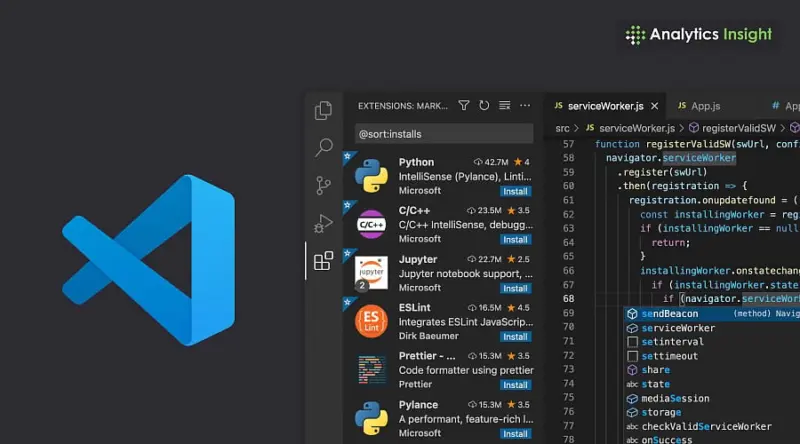The width and height of the screenshot is (800, 444).
Task: Open the registerValidSW breadcrumb symbol dropdown
Action: [739, 128]
